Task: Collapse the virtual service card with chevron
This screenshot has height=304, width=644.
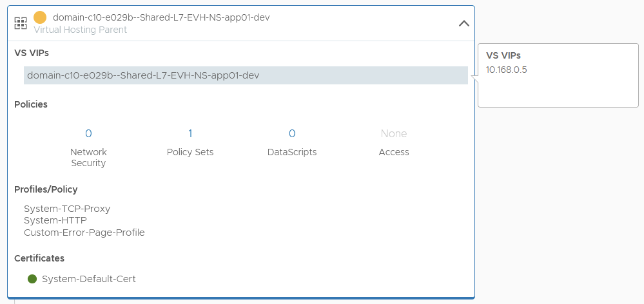Action: point(463,23)
